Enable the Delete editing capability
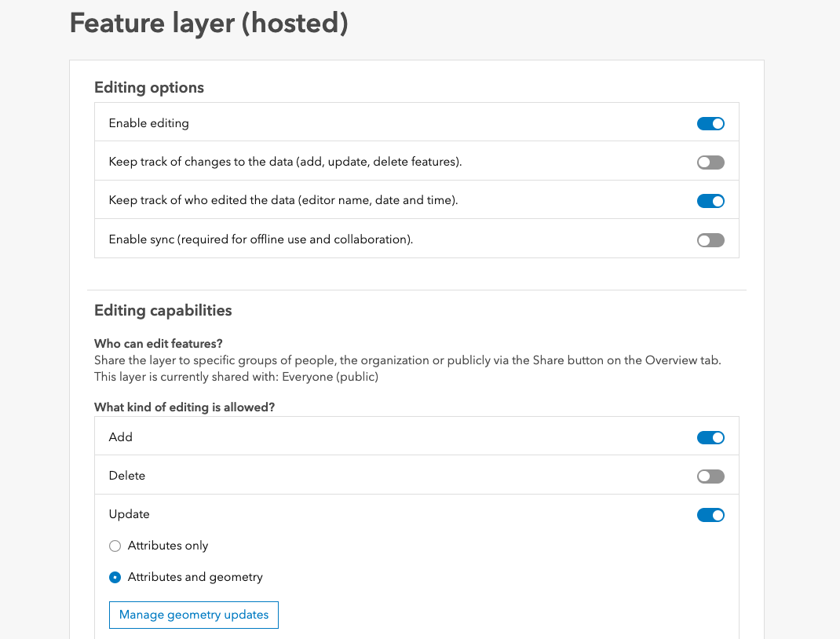Viewport: 840px width, 639px height. click(710, 476)
